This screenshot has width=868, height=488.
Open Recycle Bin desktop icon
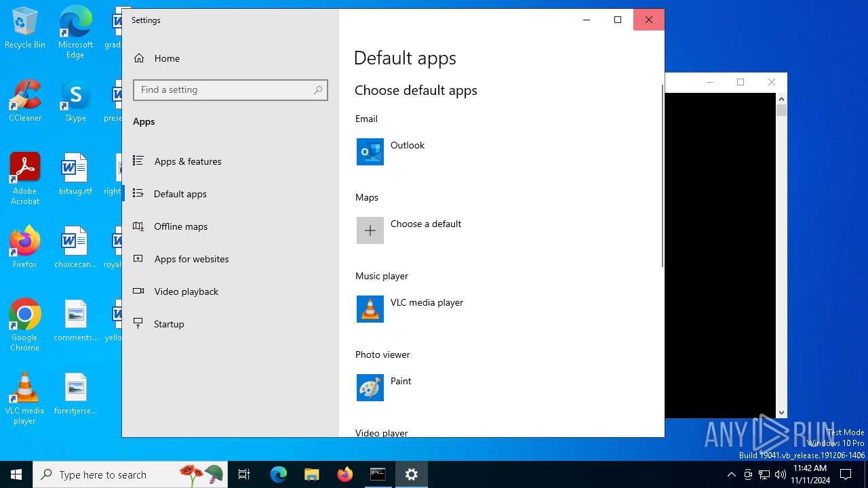(x=25, y=28)
